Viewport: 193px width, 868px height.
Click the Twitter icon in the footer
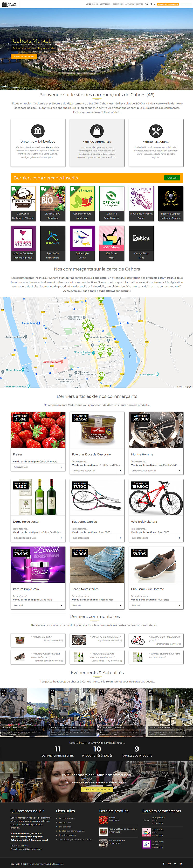click(175, 864)
